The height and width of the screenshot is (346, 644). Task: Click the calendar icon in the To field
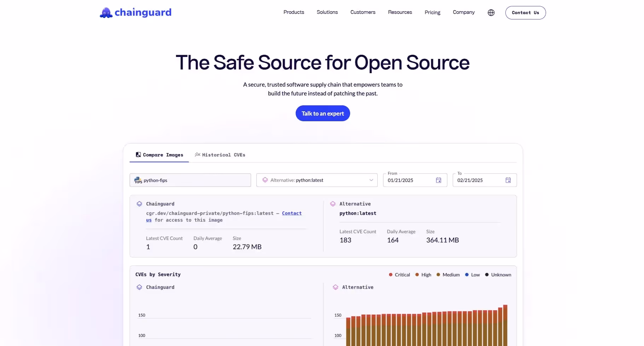click(508, 180)
